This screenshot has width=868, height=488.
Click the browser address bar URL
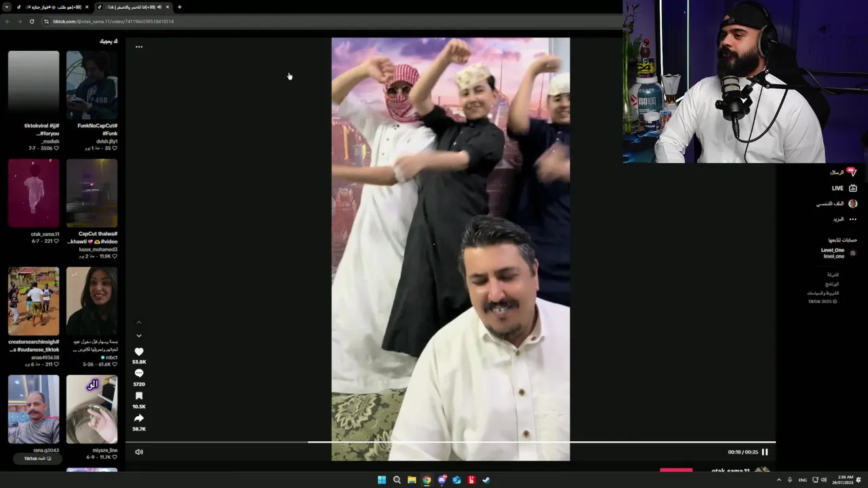click(113, 22)
